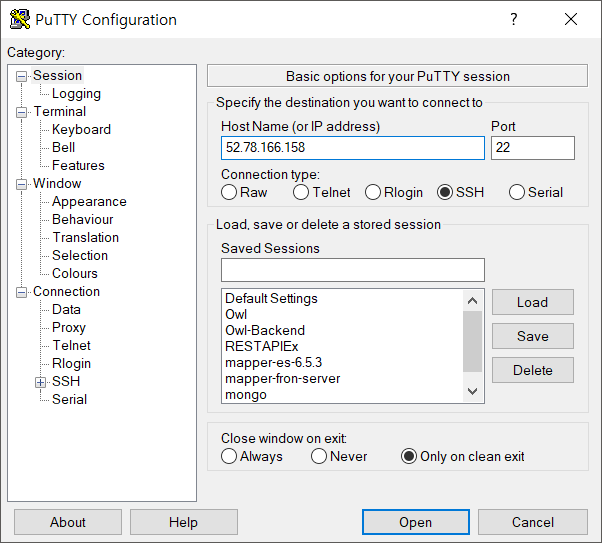Click Open to start the session
602x543 pixels.
point(416,522)
